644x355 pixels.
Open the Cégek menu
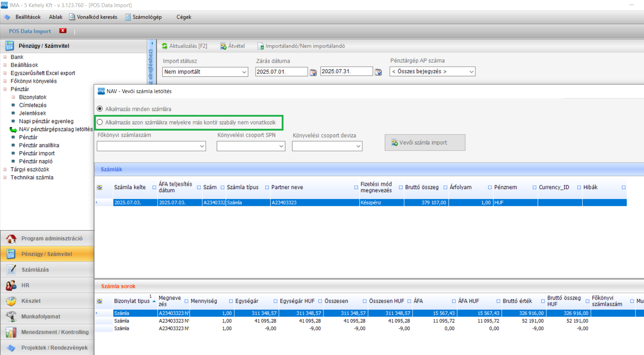point(184,17)
